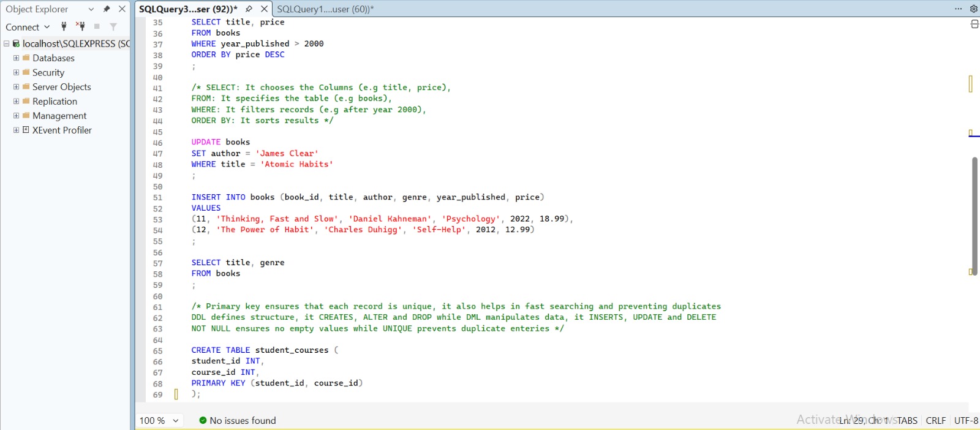Viewport: 980px width, 430px height.
Task: Expand the Security folder node
Action: click(16, 72)
